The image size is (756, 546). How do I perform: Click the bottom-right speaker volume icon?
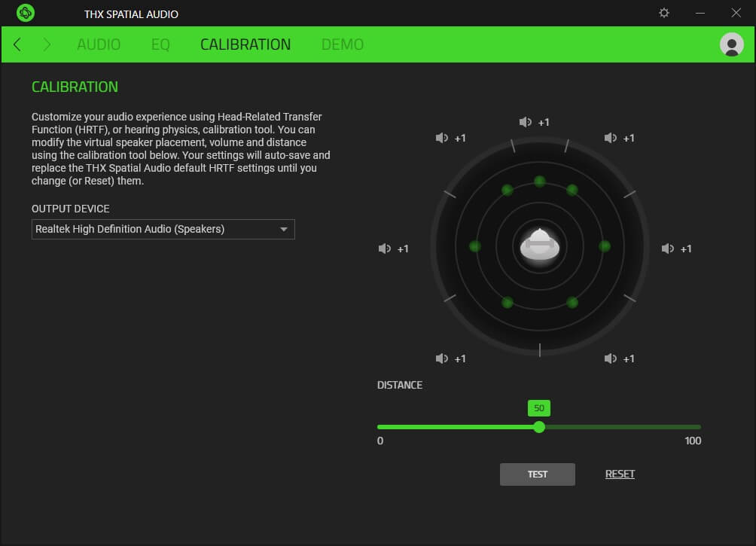(611, 358)
